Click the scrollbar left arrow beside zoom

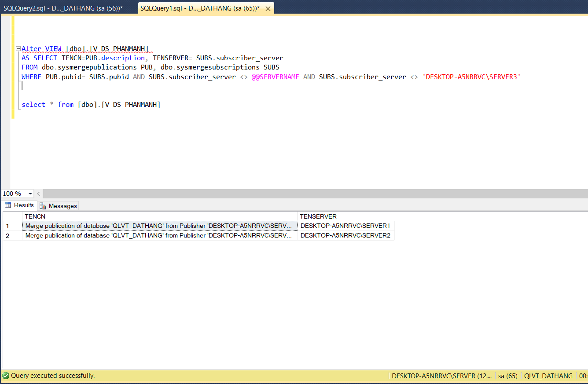click(38, 194)
